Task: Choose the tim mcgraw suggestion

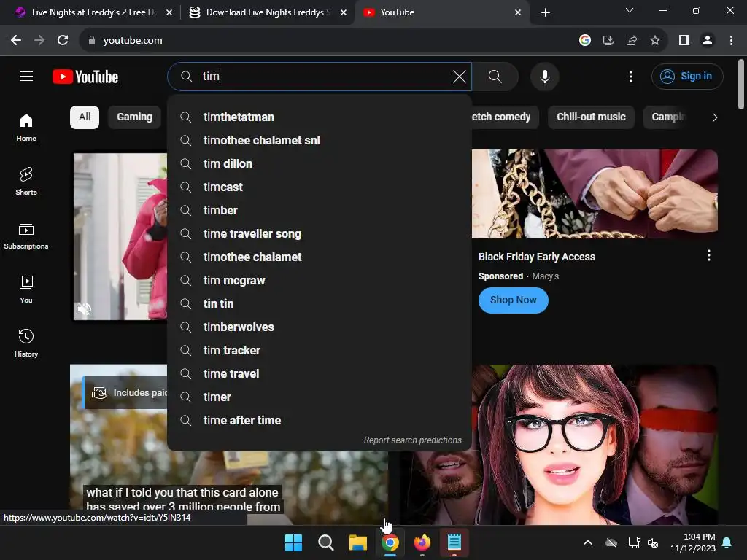Action: 320,281
